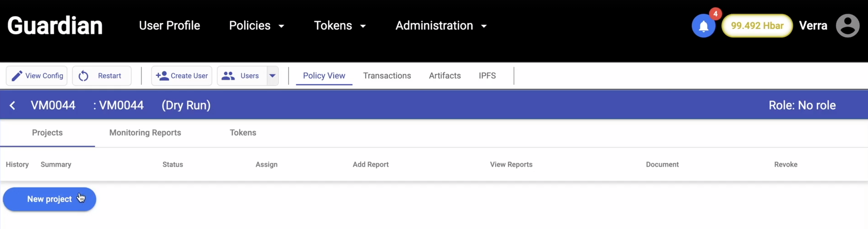Open the Administration dropdown menu
Viewport: 868px width, 229px height.
(441, 25)
